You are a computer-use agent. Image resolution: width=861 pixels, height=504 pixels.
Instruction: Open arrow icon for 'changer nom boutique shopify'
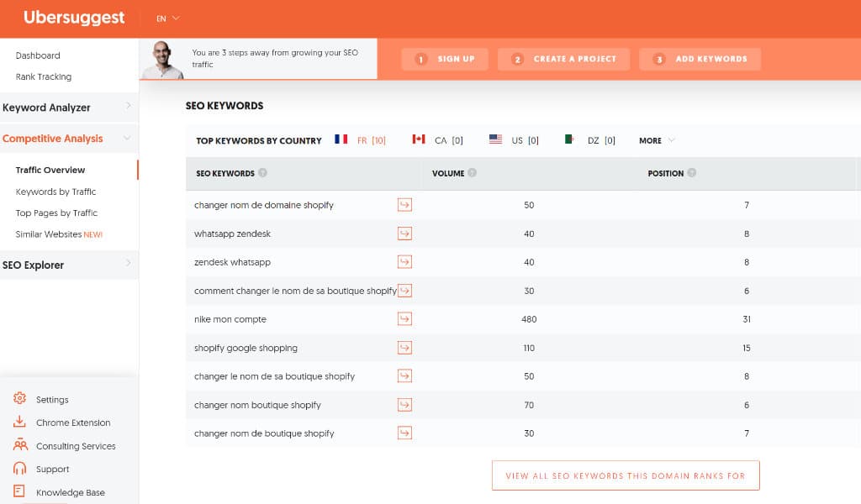tap(404, 405)
